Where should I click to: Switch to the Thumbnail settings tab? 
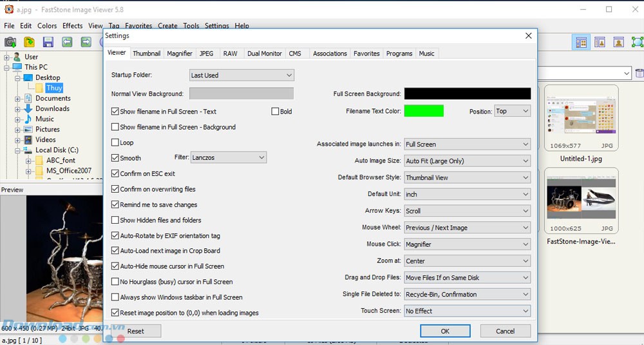147,54
